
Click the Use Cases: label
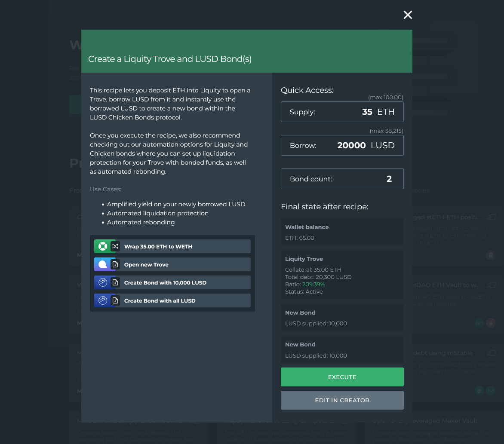click(x=105, y=189)
